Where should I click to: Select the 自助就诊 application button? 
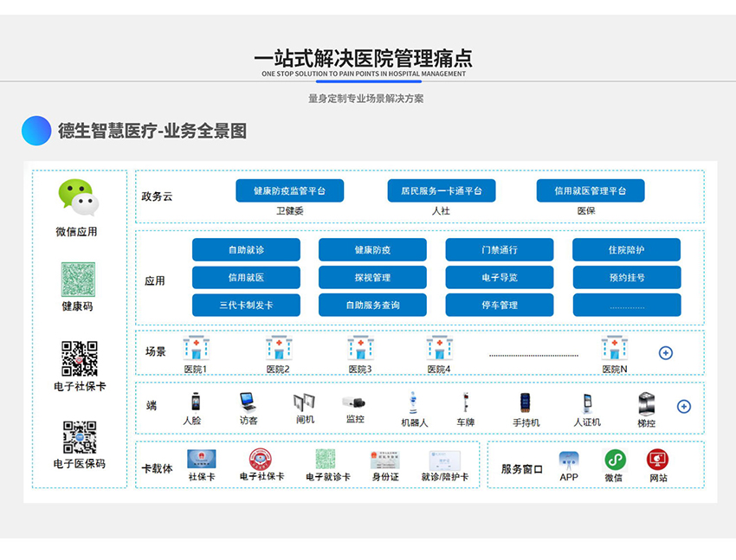coord(246,250)
